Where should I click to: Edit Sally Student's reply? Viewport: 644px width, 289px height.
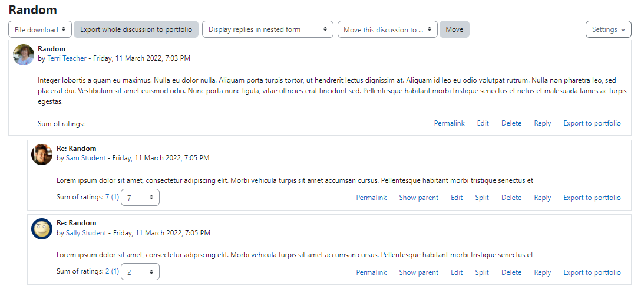[457, 272]
